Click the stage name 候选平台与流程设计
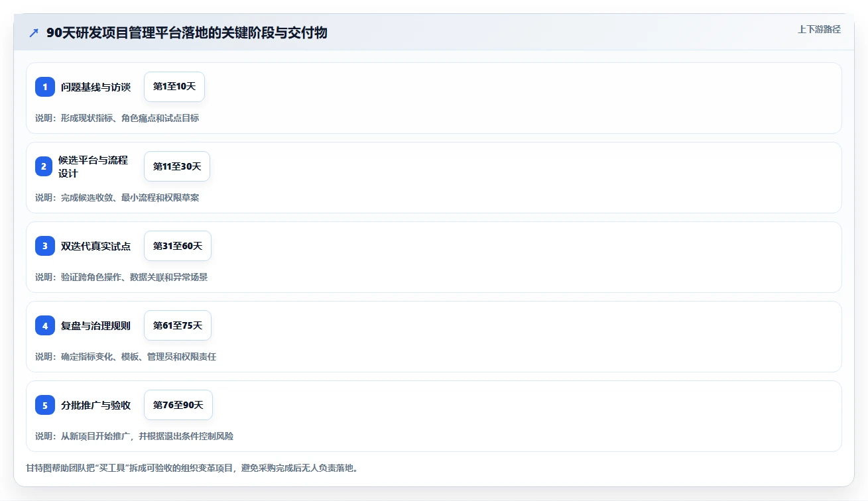 93,166
